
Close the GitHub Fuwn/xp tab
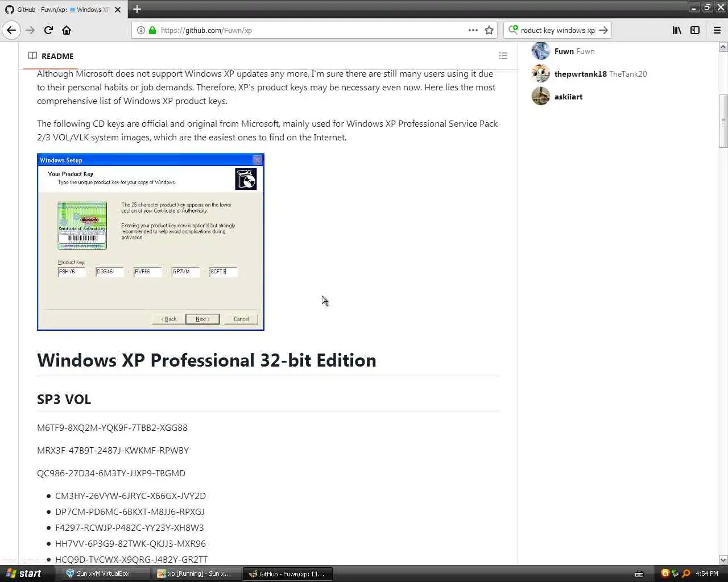point(118,10)
